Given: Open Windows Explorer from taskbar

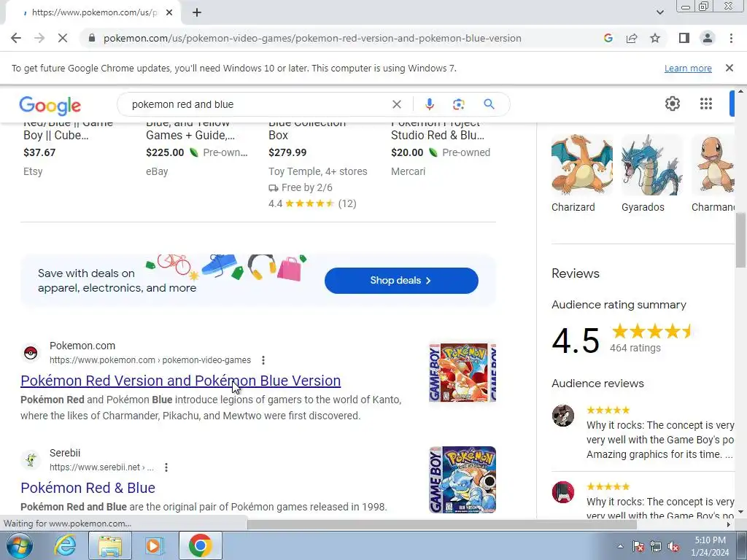Looking at the screenshot, I should click(109, 545).
